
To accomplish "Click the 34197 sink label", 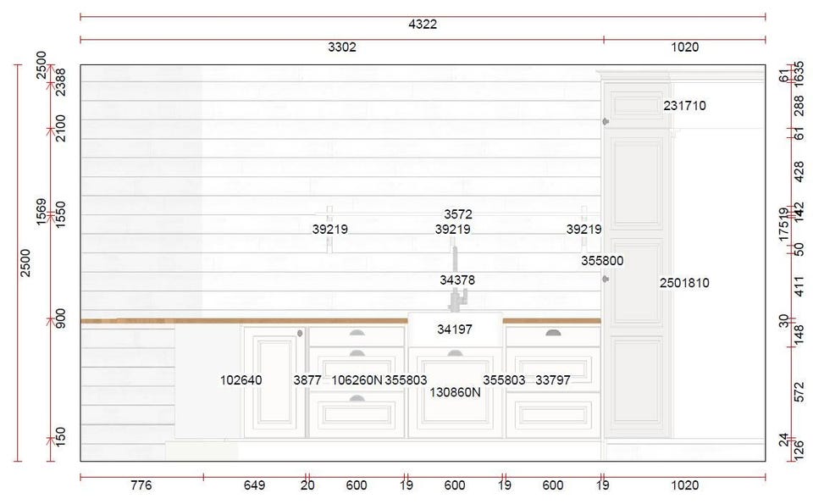I will (455, 330).
